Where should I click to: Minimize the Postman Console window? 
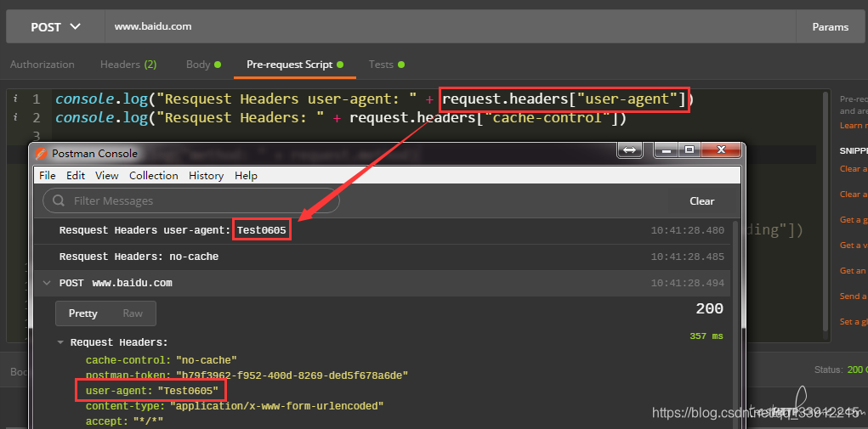click(666, 150)
